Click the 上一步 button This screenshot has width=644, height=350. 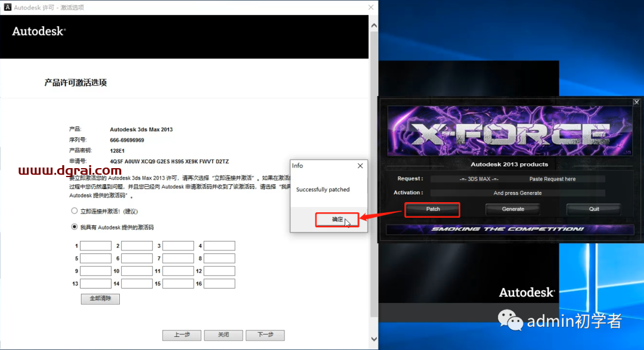coord(181,335)
